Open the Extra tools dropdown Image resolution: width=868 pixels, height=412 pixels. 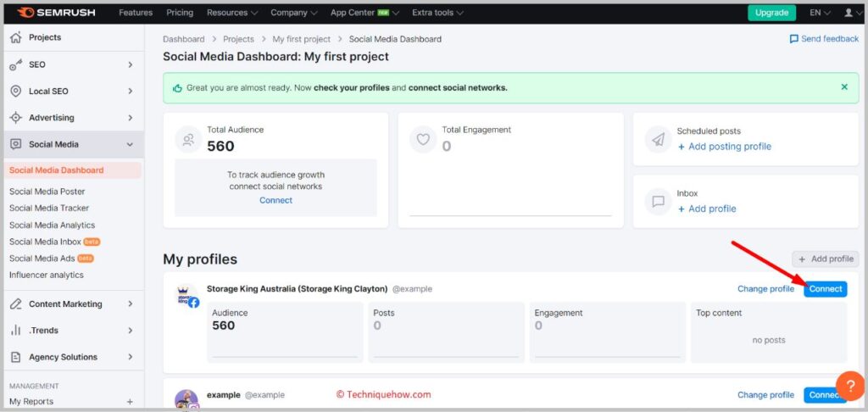coord(438,12)
